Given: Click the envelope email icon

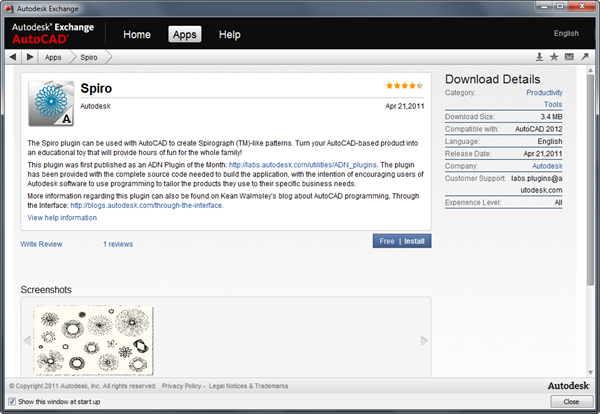Looking at the screenshot, I should pos(569,57).
